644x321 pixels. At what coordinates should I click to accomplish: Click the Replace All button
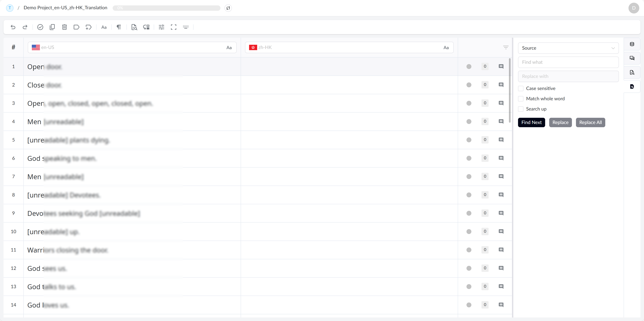(590, 122)
